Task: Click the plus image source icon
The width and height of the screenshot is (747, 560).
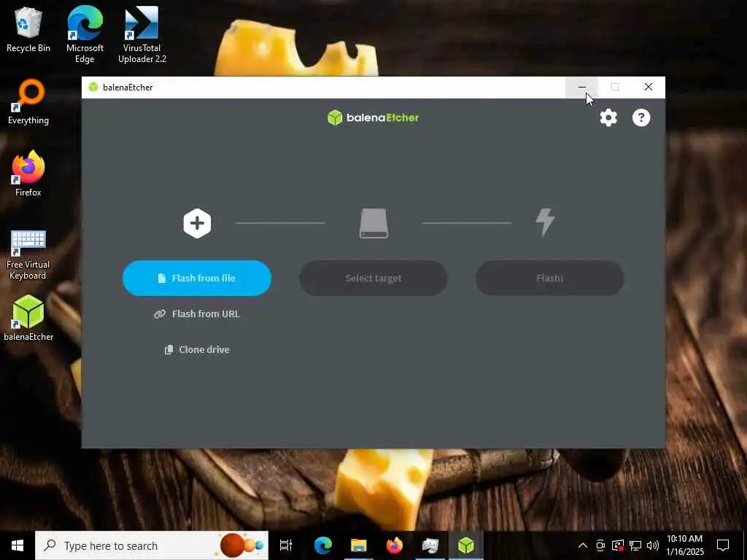Action: pos(197,223)
